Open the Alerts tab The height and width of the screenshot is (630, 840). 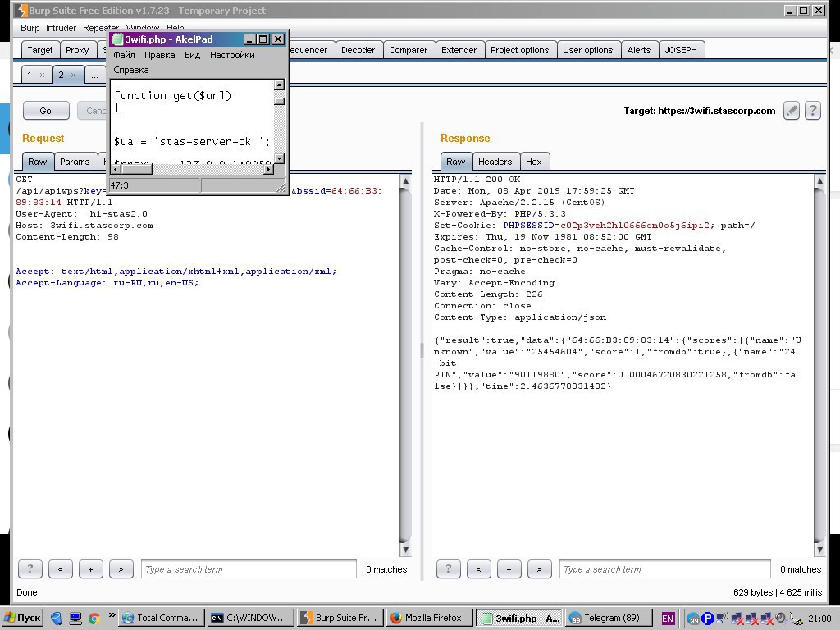(x=639, y=50)
